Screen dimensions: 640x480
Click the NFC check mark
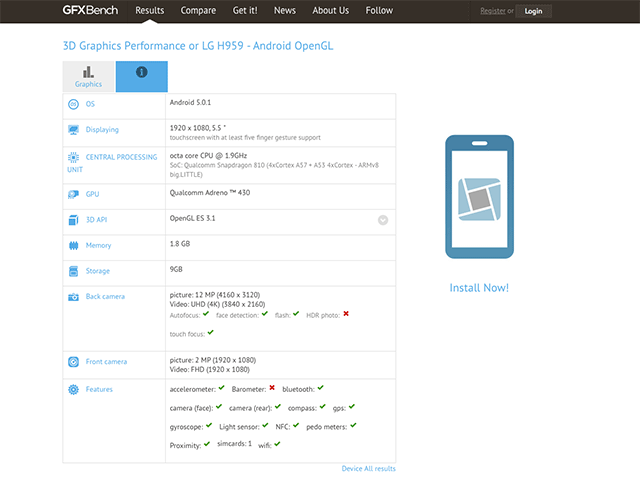point(296,425)
